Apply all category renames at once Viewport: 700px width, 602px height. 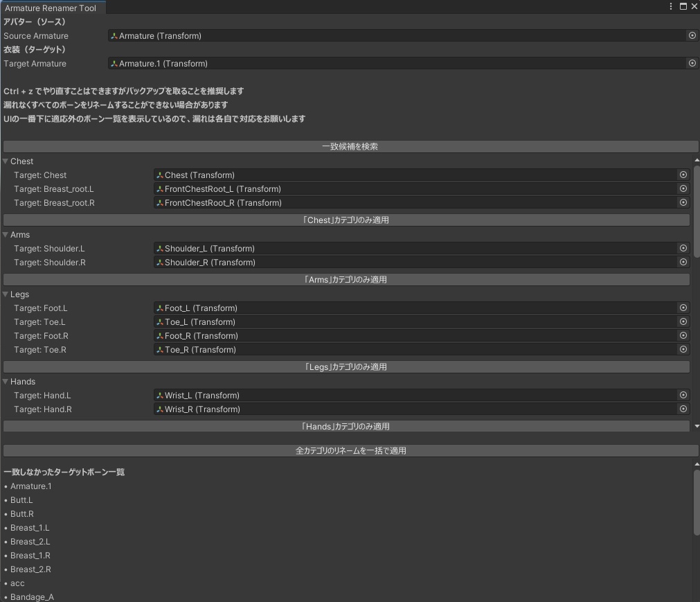click(x=350, y=450)
